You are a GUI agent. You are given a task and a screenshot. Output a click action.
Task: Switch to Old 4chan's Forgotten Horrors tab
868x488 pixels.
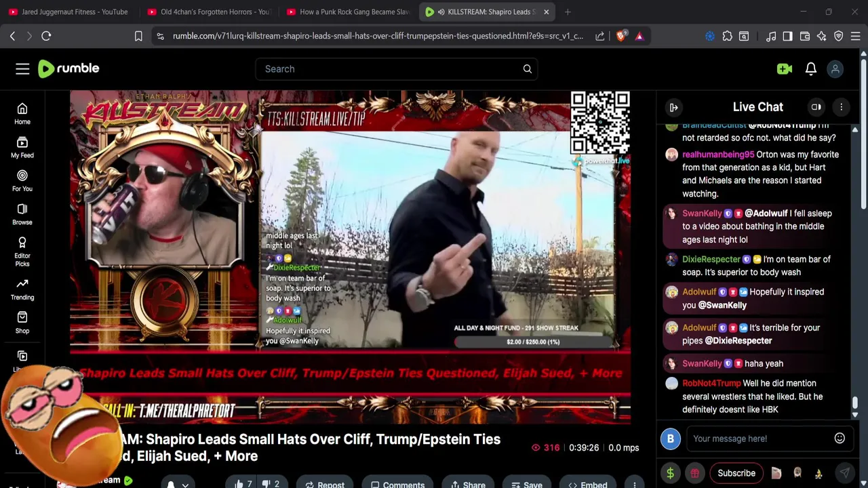[x=209, y=12]
